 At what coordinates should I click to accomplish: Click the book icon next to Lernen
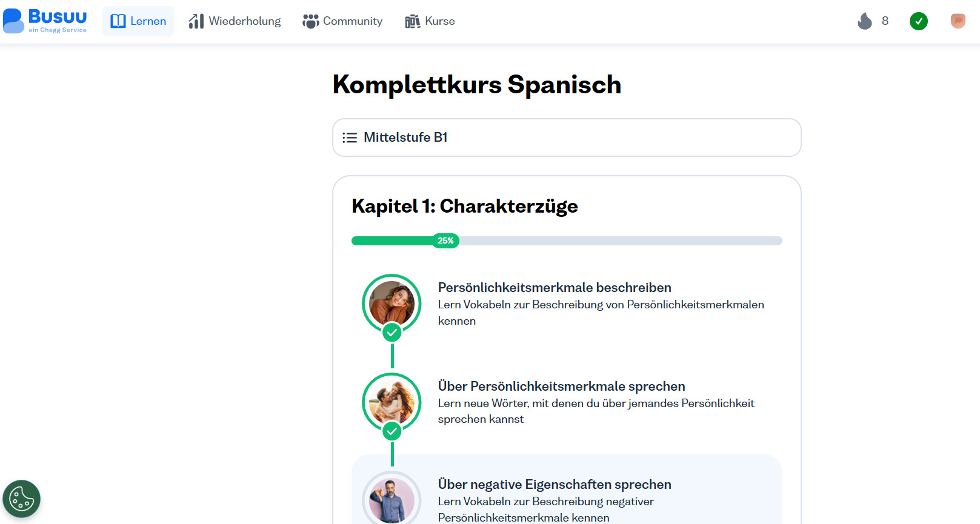(x=118, y=21)
